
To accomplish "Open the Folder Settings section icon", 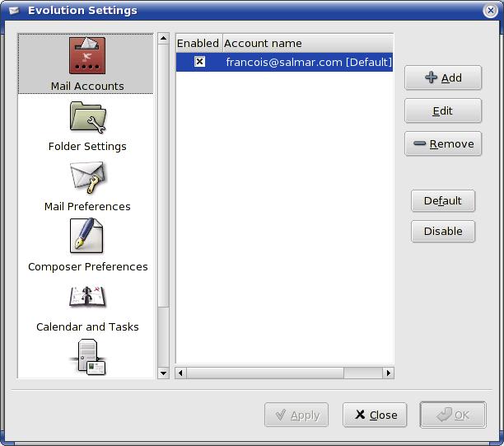I will pos(88,117).
